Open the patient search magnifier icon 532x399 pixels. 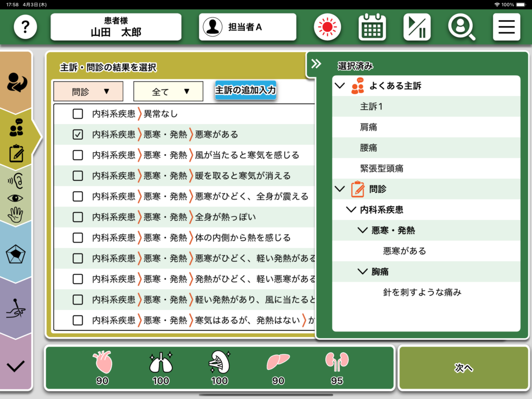point(461,27)
